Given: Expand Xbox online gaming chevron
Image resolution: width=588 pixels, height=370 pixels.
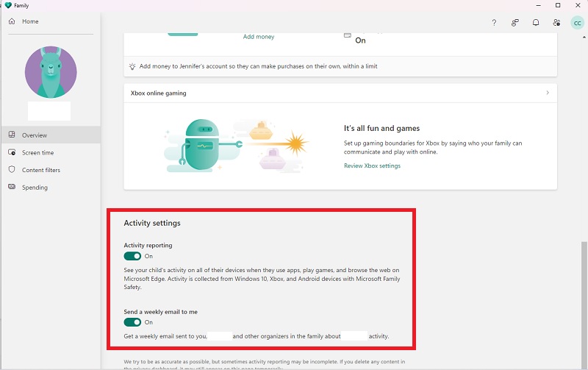Looking at the screenshot, I should point(548,93).
